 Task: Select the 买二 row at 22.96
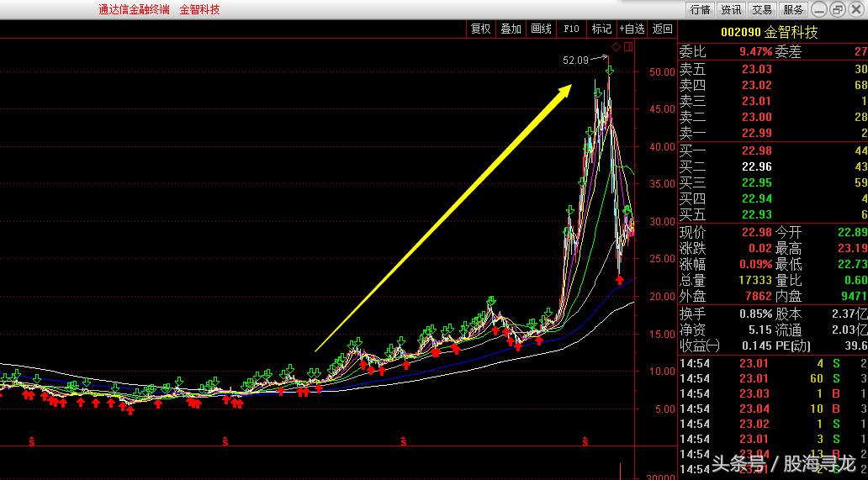[x=773, y=166]
